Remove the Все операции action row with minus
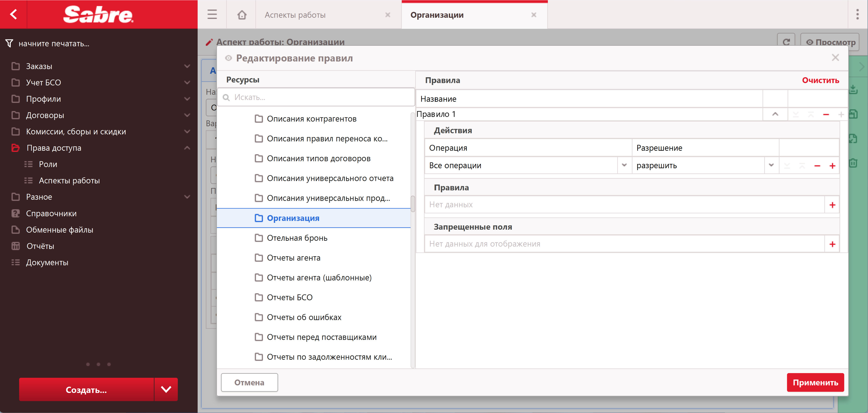Screen dimensions: 868x413 (x=817, y=166)
